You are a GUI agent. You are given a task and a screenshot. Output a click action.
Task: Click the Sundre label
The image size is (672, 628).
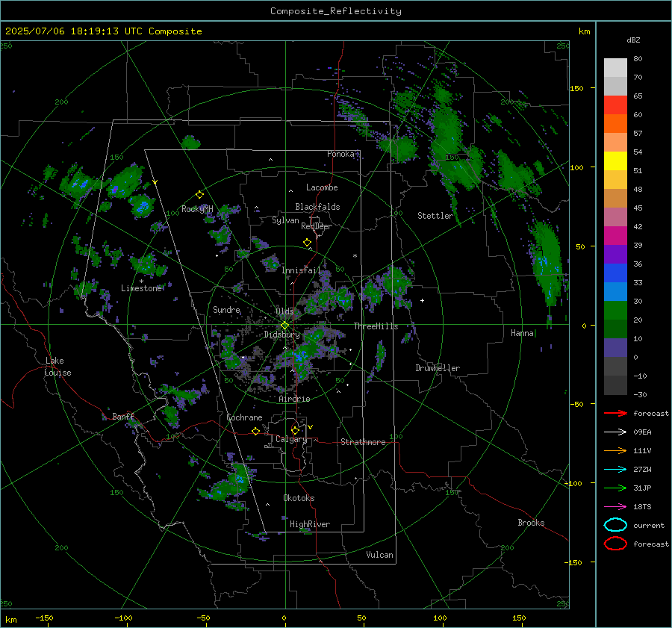226,309
